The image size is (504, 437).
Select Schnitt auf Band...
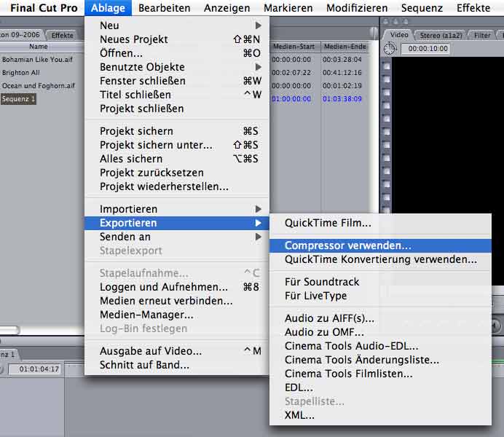[x=177, y=365]
